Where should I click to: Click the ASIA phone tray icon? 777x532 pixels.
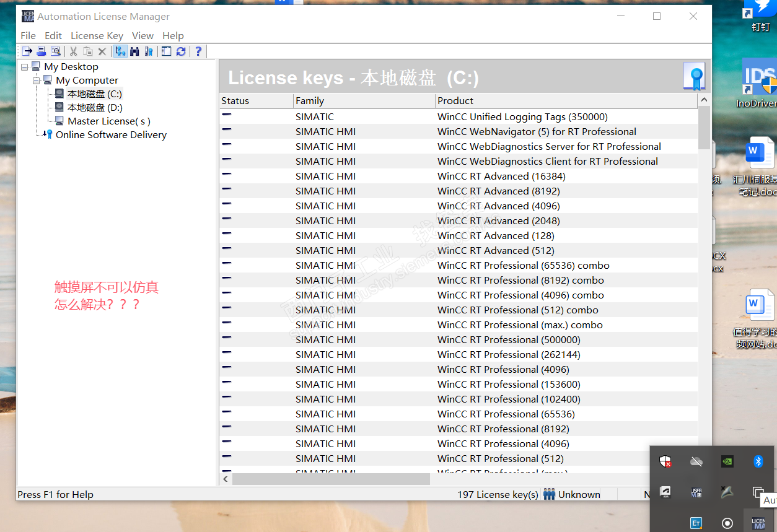click(665, 492)
